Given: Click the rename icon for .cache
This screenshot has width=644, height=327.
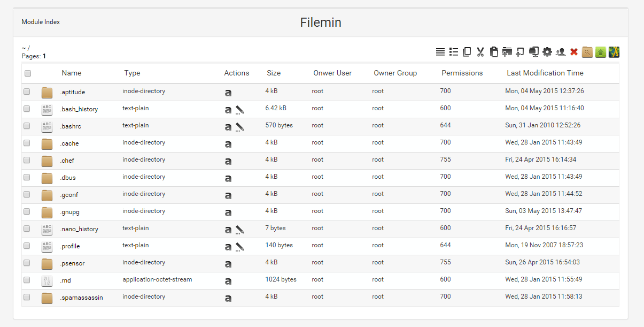Looking at the screenshot, I should [228, 145].
